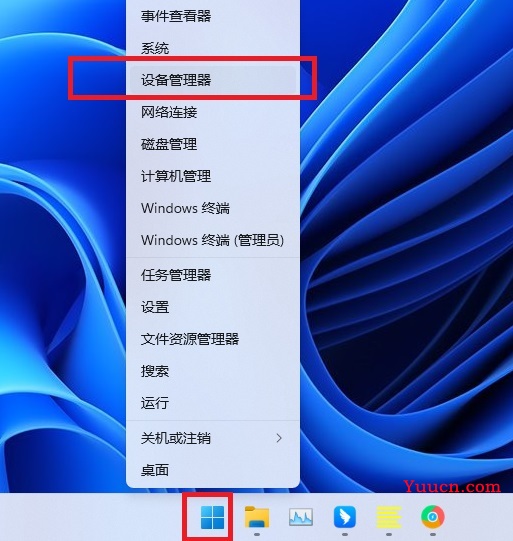Launch the Chrome-style browser taskbar icon
The width and height of the screenshot is (513, 541).
point(433,517)
